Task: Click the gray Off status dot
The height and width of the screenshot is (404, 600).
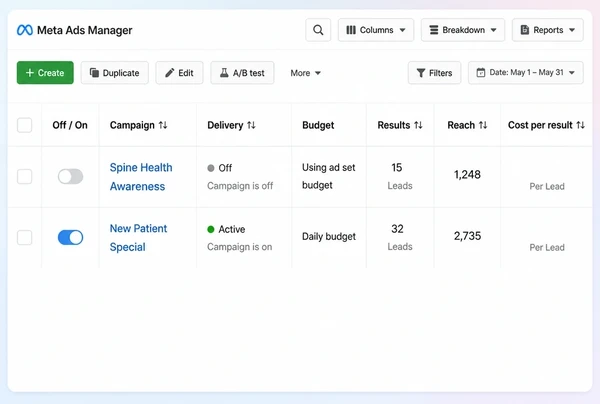Action: click(210, 168)
